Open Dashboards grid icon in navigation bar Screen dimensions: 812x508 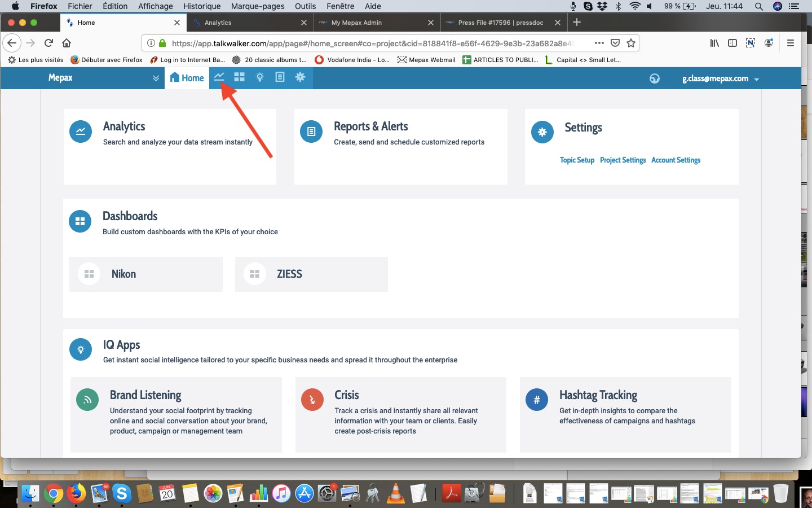[240, 77]
